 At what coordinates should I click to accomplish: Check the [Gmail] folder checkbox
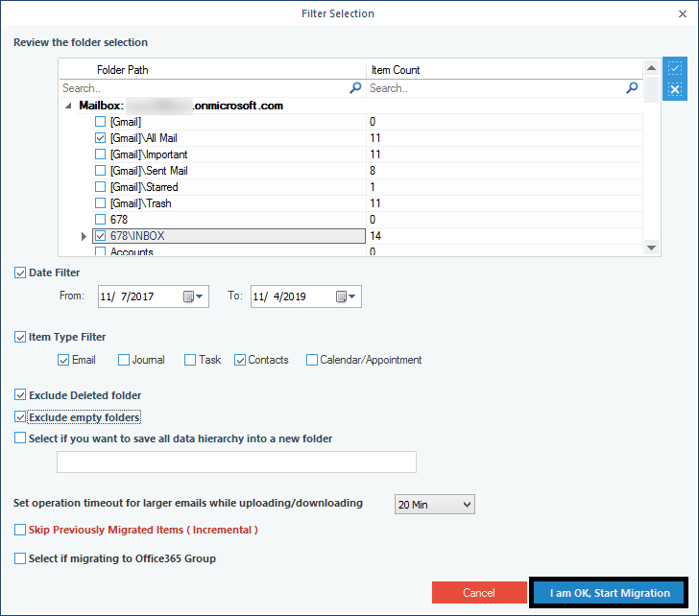(100, 122)
